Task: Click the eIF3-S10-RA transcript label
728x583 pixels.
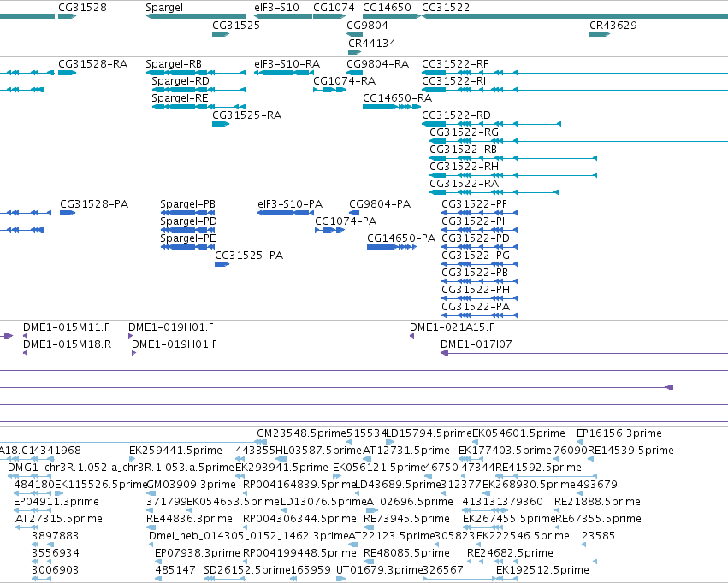Action: [x=287, y=63]
